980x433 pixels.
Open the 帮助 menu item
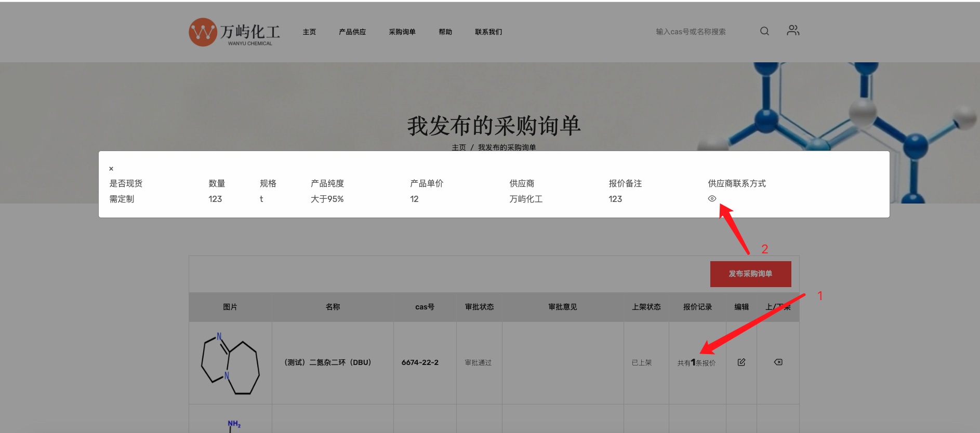(x=445, y=32)
